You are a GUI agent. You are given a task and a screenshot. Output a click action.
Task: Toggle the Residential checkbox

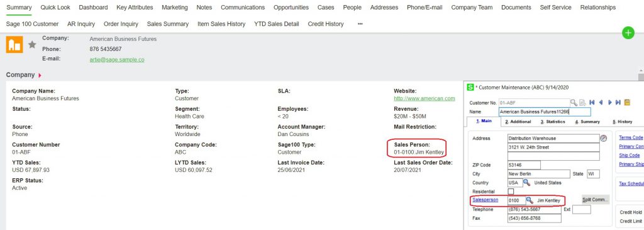(x=511, y=192)
